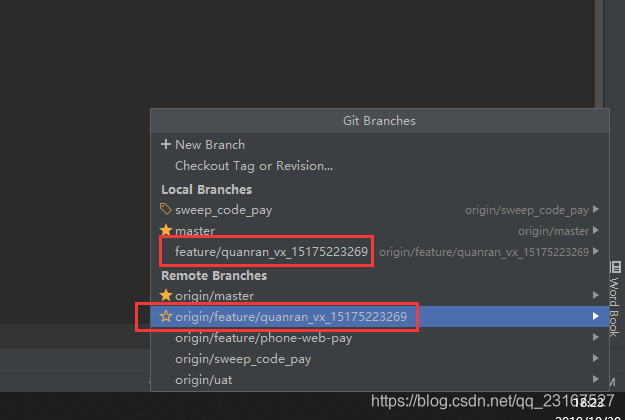Expand submenu arrow on remote origin/sweep_code_pay row
Viewport: 625px width, 420px height.
(596, 358)
